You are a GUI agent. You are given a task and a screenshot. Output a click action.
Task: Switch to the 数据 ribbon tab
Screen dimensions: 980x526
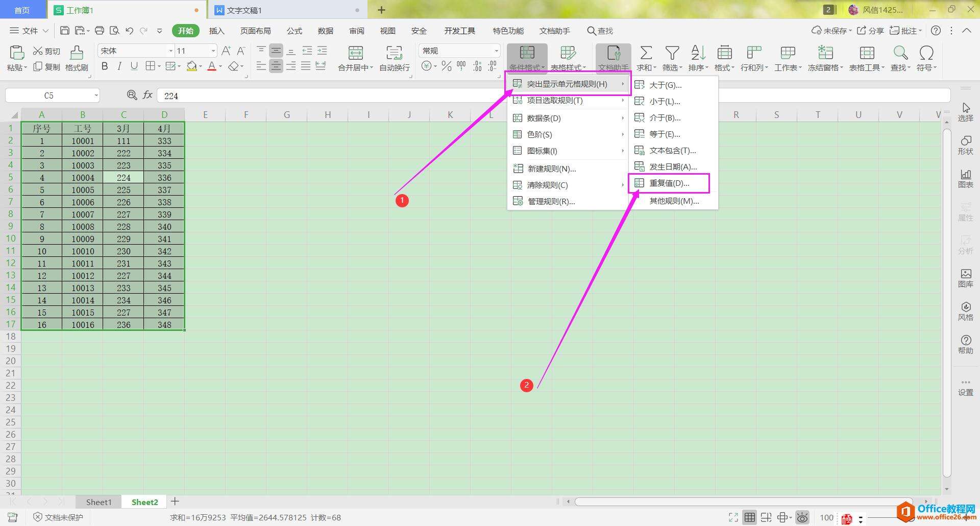[325, 31]
